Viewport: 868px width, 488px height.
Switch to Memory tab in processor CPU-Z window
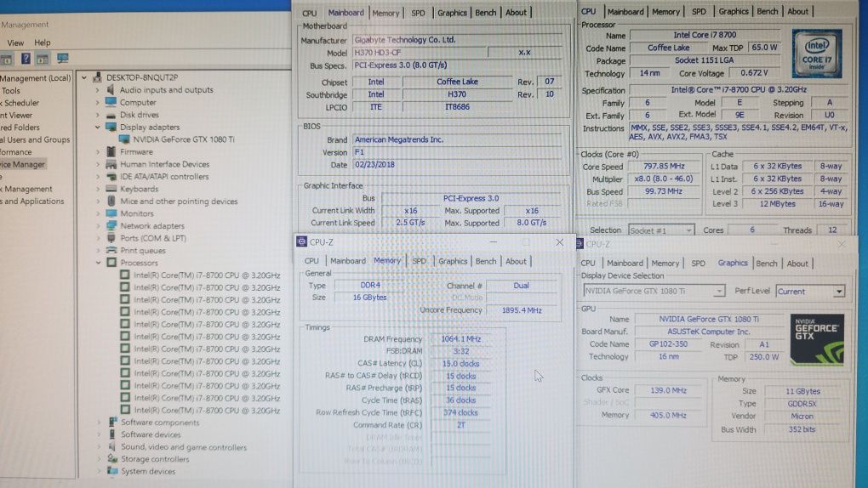pyautogui.click(x=665, y=11)
